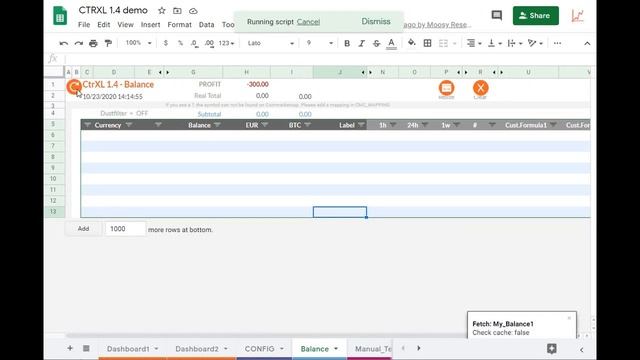Format as currency with dollar icon
Screen dimensions: 640x360
pos(165,43)
